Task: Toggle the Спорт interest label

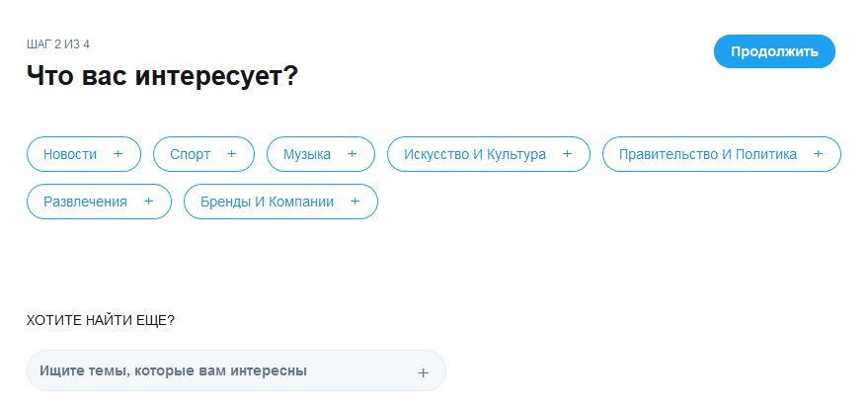Action: coord(190,154)
